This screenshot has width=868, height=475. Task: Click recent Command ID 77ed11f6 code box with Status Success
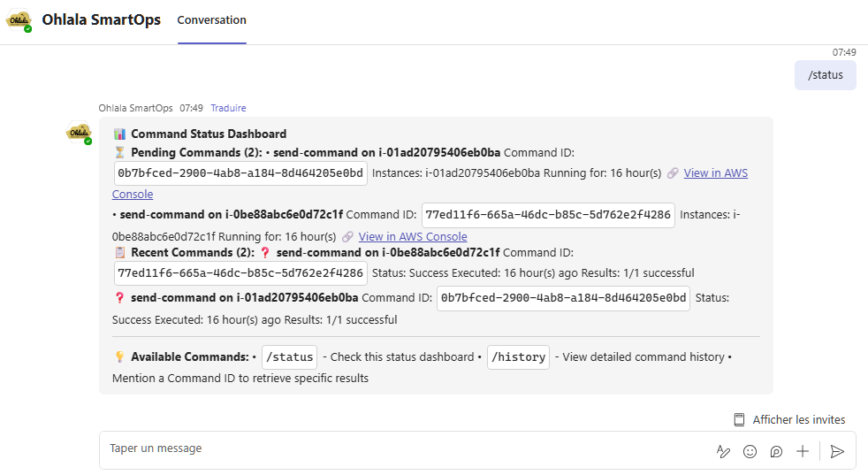(240, 273)
